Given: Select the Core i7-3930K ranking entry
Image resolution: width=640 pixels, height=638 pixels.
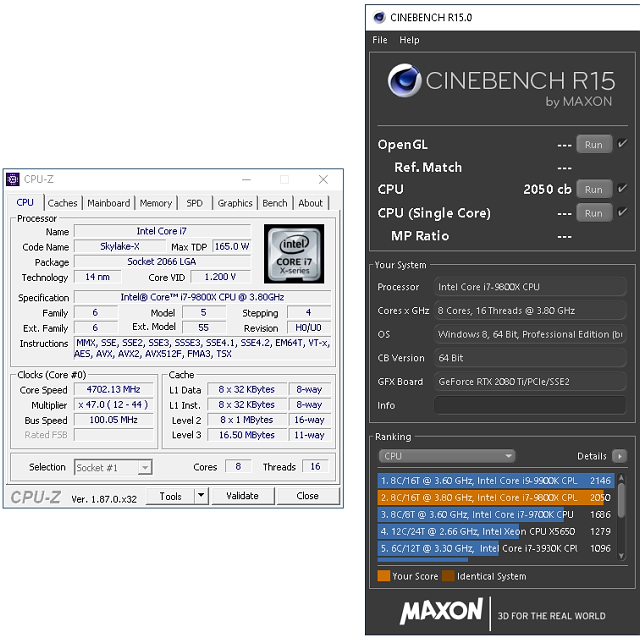Looking at the screenshot, I should [496, 549].
